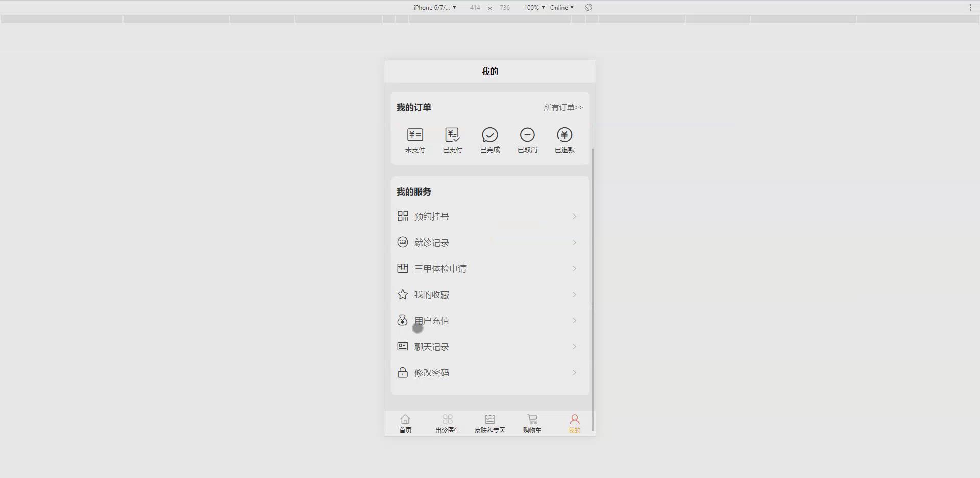Open the 就诊记录 row chevron
The image size is (980, 478).
pyautogui.click(x=574, y=243)
